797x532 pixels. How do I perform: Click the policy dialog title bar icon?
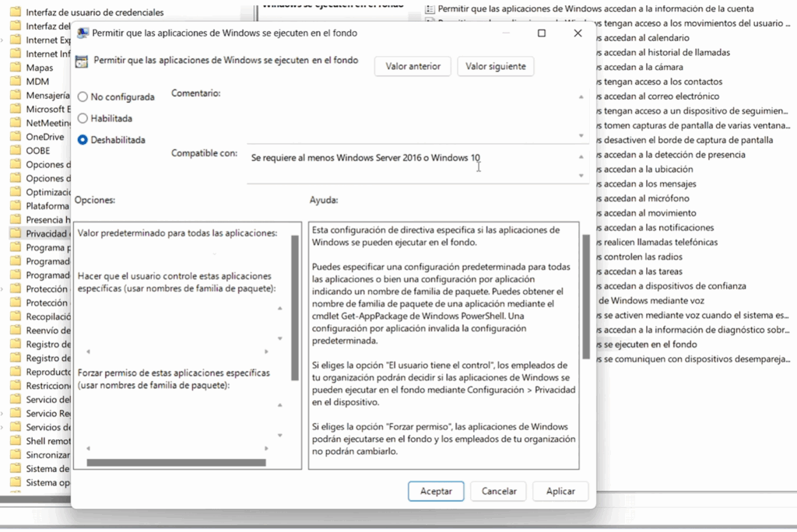click(83, 33)
